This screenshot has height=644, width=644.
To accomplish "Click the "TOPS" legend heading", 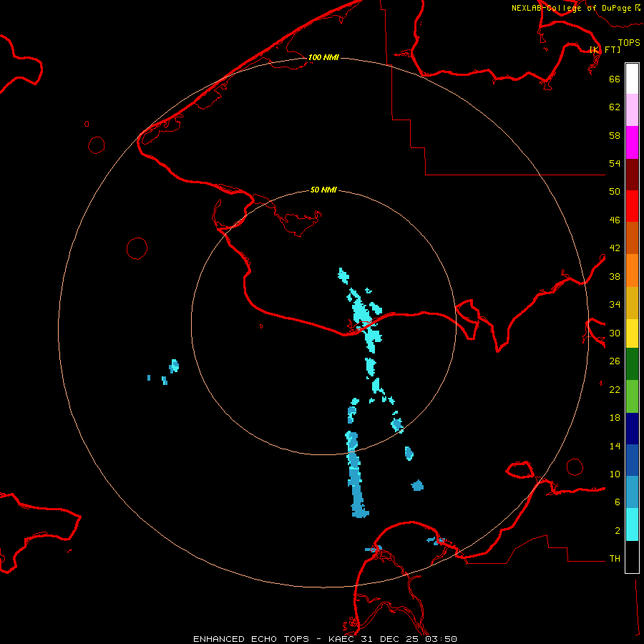I will (629, 43).
